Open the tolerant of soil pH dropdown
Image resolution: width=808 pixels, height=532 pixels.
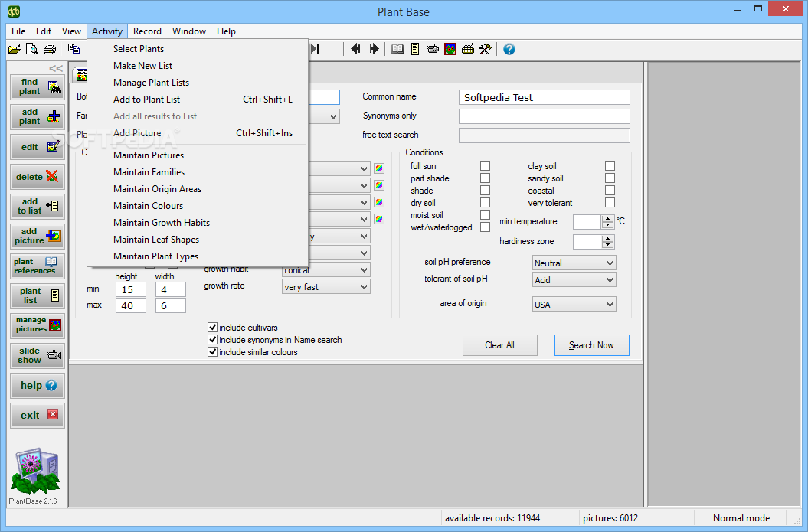point(574,280)
